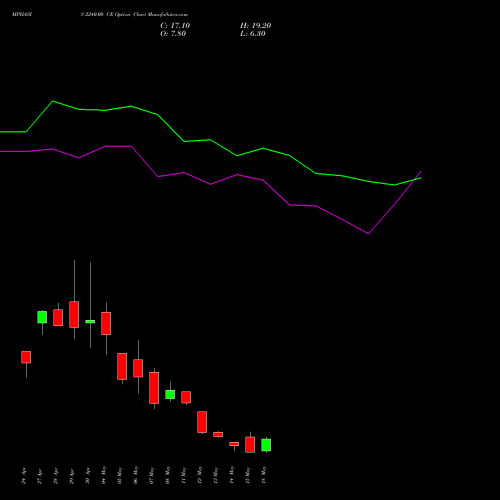Select the 06 May date label
Image resolution: width=500 pixels, height=500 pixels.
(x=136, y=475)
